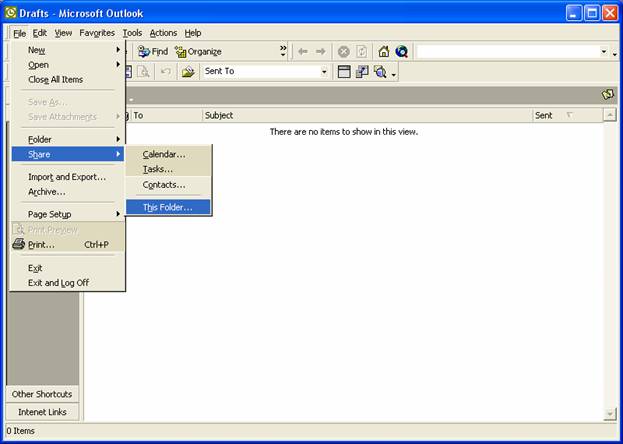
Task: Open the Tools menu
Action: coord(132,33)
